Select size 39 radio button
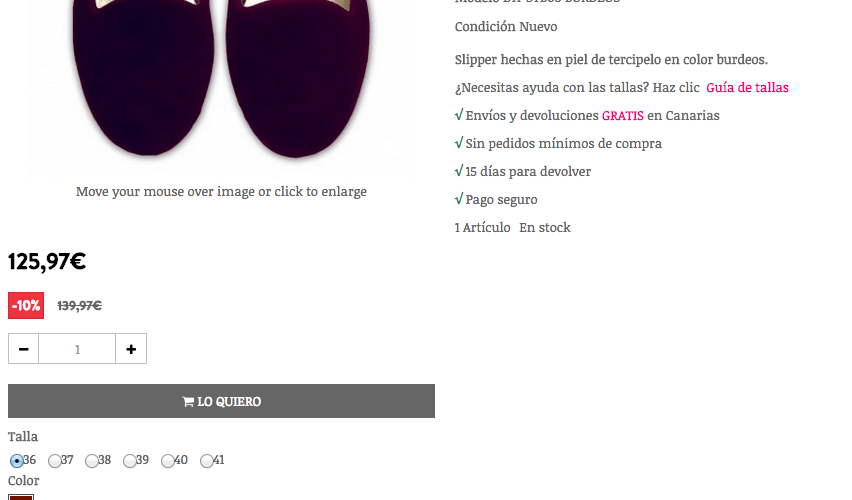The height and width of the screenshot is (500, 852). coord(129,461)
